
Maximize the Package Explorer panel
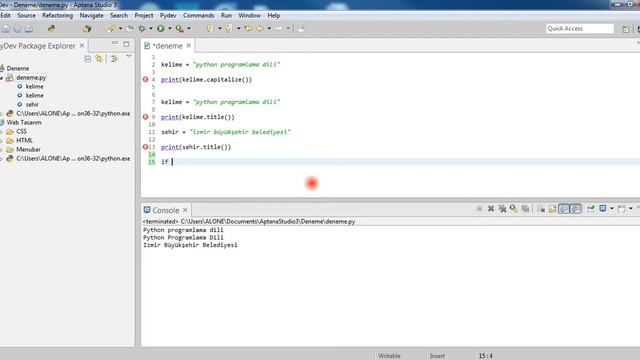tap(126, 44)
